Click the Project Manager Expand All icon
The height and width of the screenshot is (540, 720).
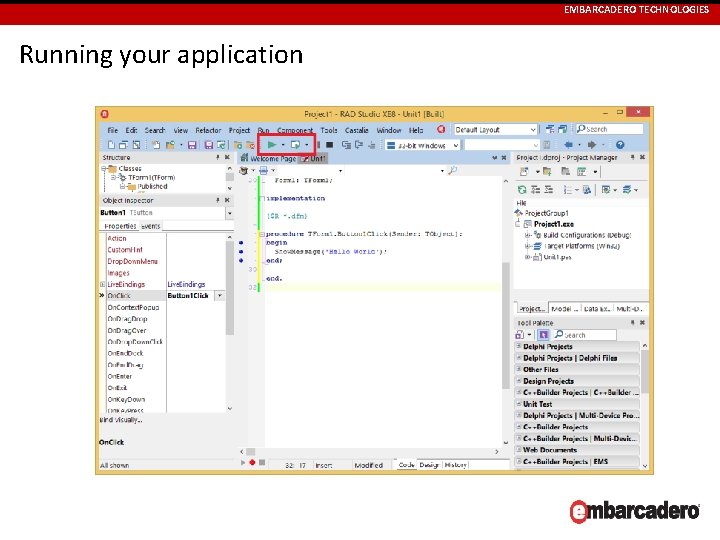coord(535,189)
